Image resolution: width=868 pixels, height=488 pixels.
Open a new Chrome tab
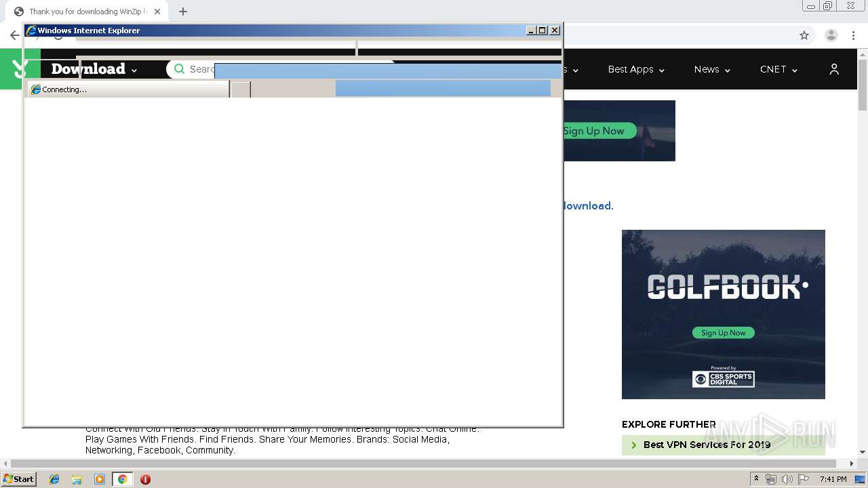click(183, 12)
